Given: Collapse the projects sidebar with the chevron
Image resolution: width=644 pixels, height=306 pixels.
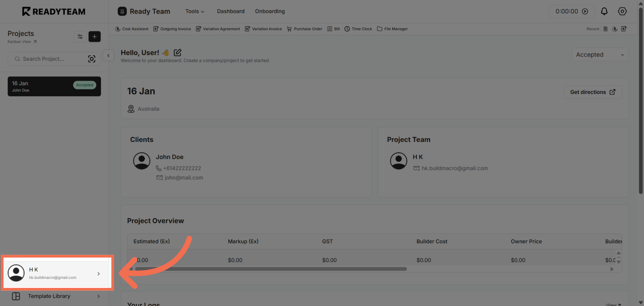Looking at the screenshot, I should [x=108, y=55].
